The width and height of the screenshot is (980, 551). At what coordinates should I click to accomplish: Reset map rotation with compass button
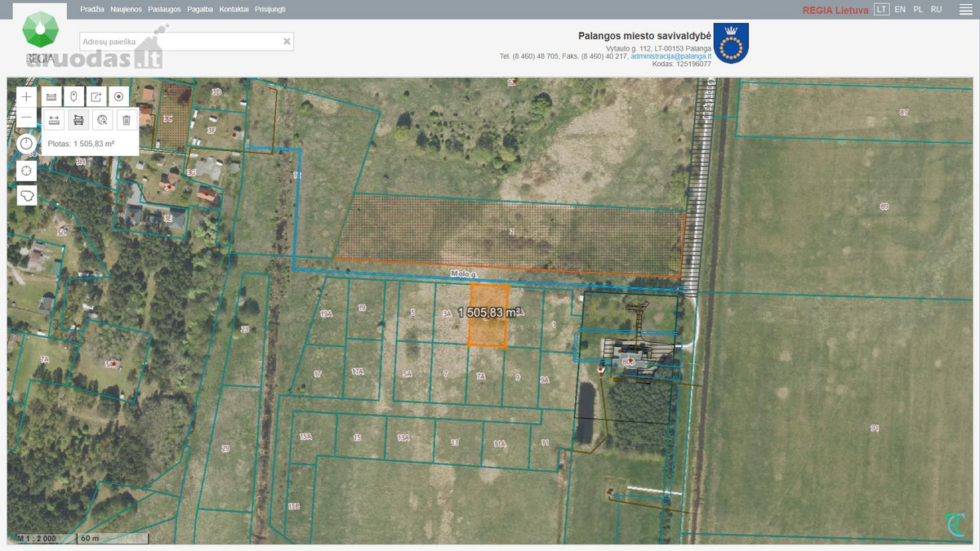tap(27, 144)
